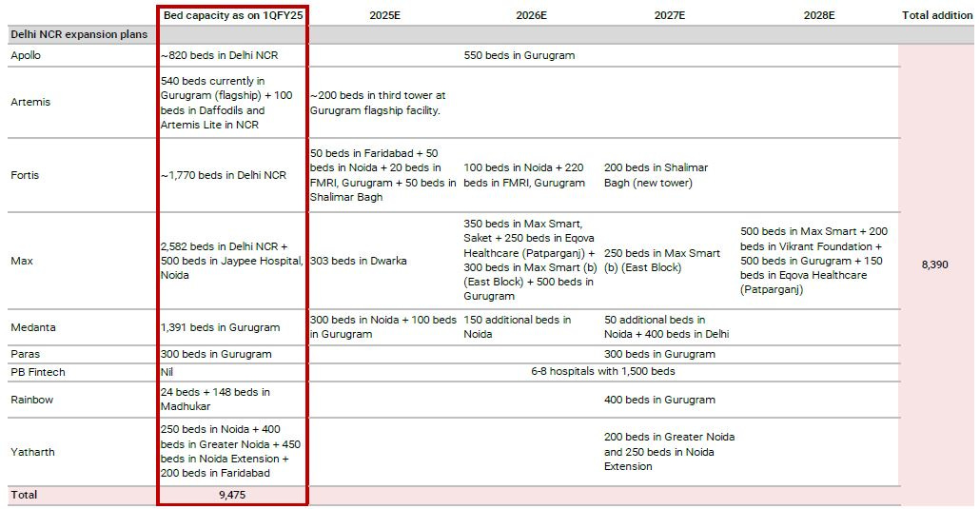Select the Apollo row label
This screenshot has height=509, width=980.
(26, 55)
